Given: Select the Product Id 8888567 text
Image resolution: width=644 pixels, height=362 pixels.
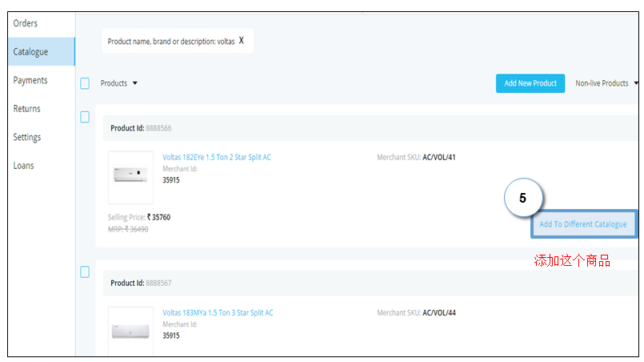Looking at the screenshot, I should click(141, 283).
